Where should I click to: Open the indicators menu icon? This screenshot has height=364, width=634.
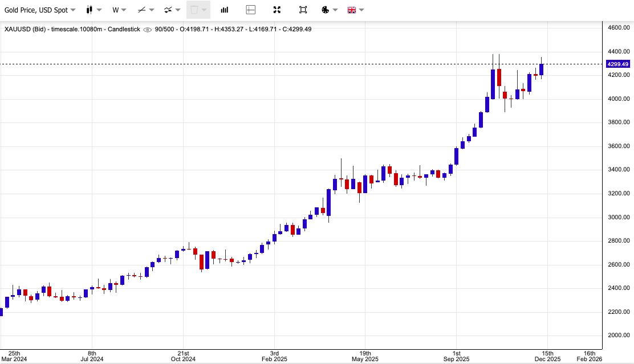(x=168, y=10)
